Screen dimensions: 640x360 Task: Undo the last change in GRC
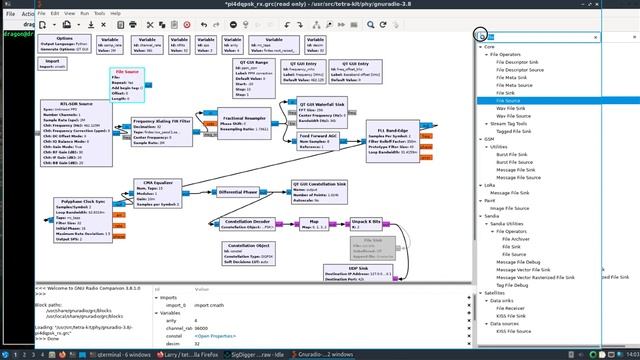[204, 25]
